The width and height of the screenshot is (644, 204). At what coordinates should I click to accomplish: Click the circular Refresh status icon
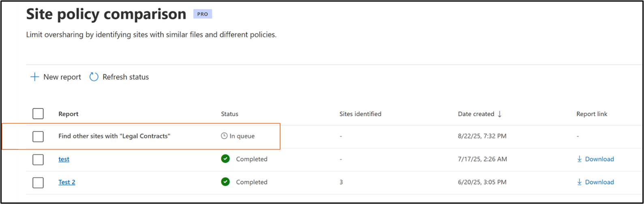pyautogui.click(x=94, y=77)
